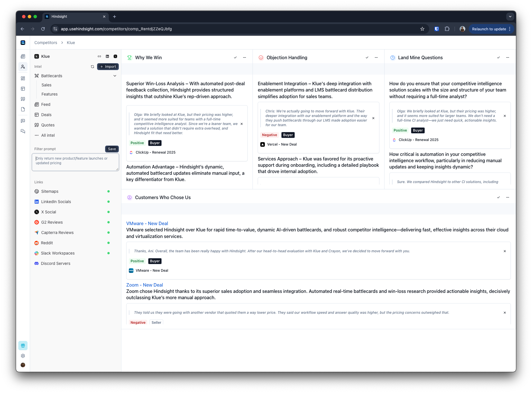Remove Olga quote in Land Mine Questions
The image size is (532, 393).
click(x=505, y=116)
